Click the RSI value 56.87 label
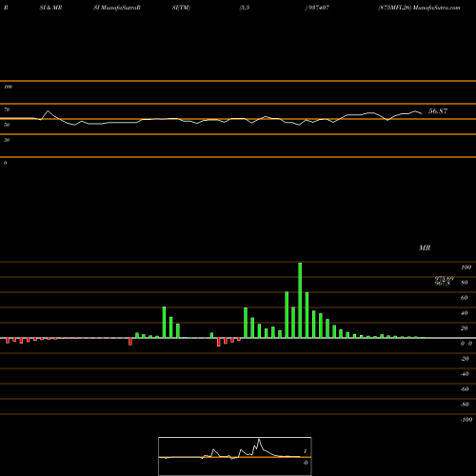This screenshot has width=476, height=476. coord(438,111)
